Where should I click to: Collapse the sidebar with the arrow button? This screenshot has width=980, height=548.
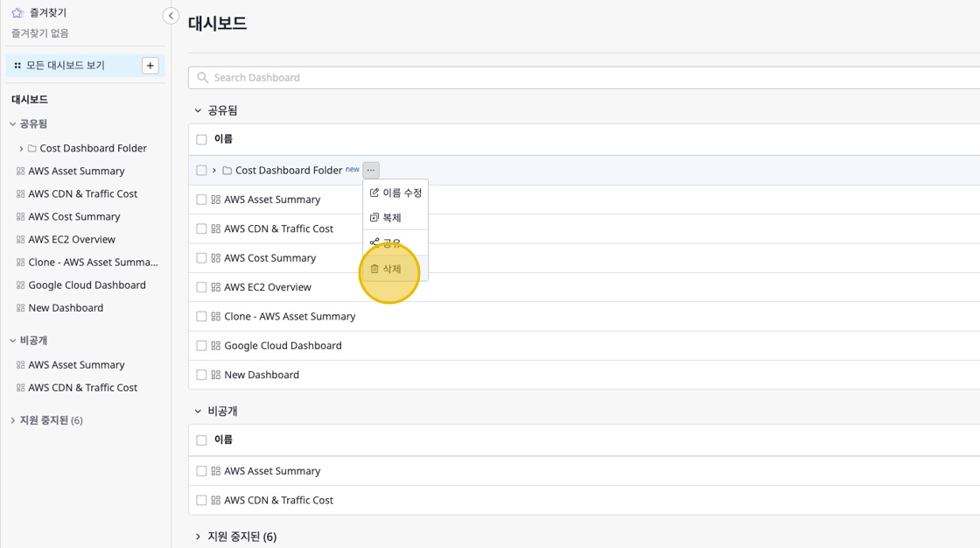(x=171, y=16)
